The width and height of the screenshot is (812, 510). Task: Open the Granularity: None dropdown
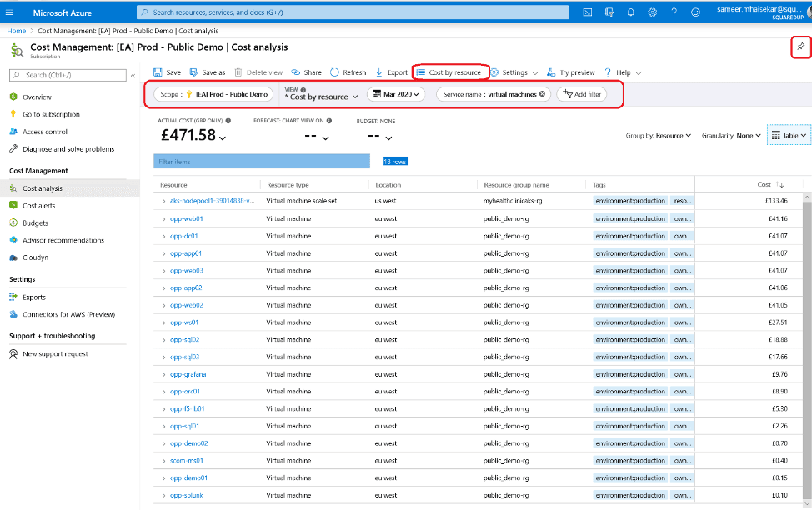coord(731,136)
